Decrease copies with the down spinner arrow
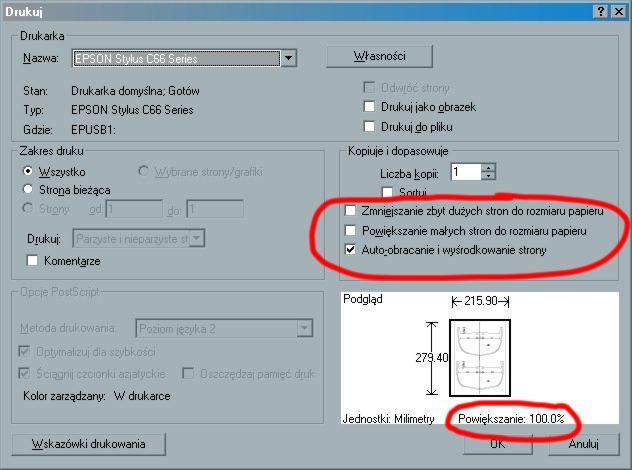This screenshot has width=632, height=470. tap(488, 177)
